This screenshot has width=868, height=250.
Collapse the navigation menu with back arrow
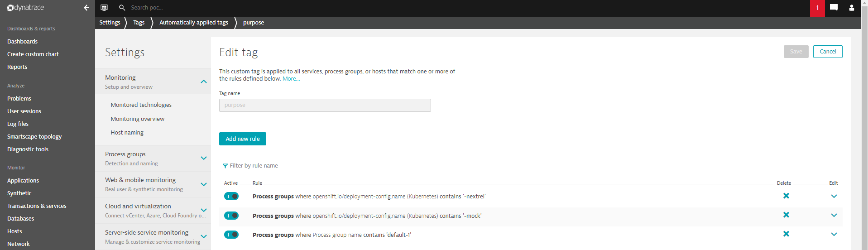(x=86, y=8)
